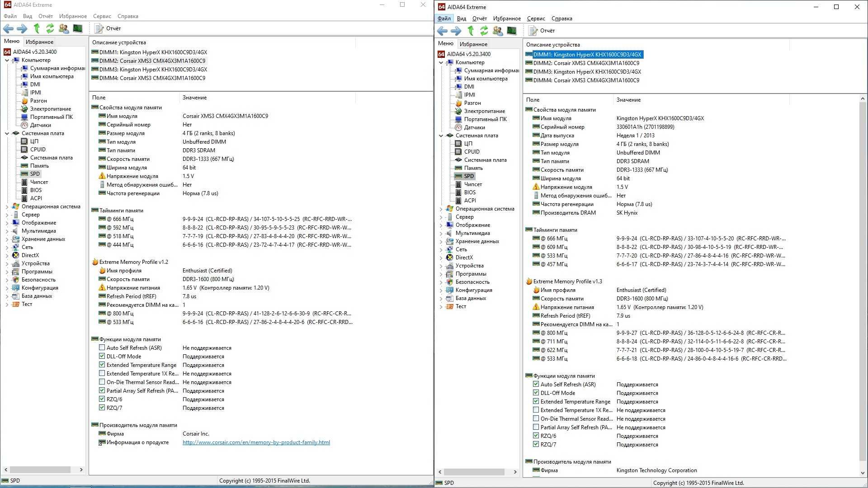868x488 pixels.
Task: Open Избранное menu in right window
Action: point(507,19)
